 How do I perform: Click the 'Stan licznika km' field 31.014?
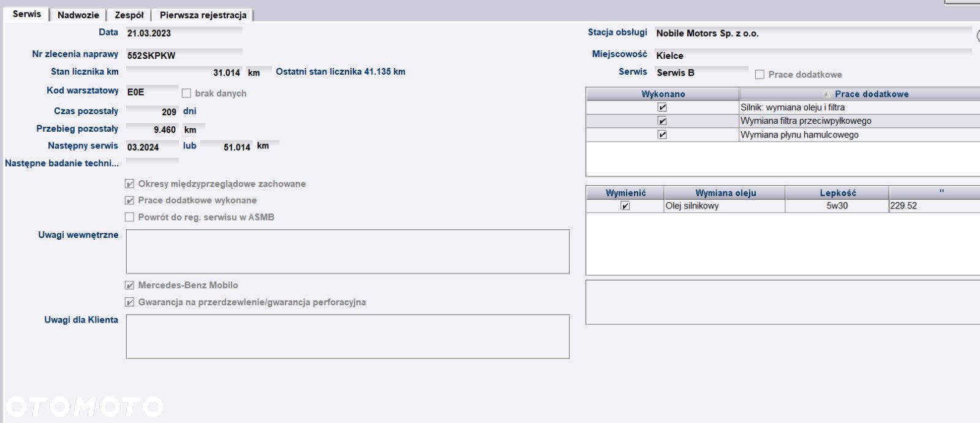pos(184,72)
